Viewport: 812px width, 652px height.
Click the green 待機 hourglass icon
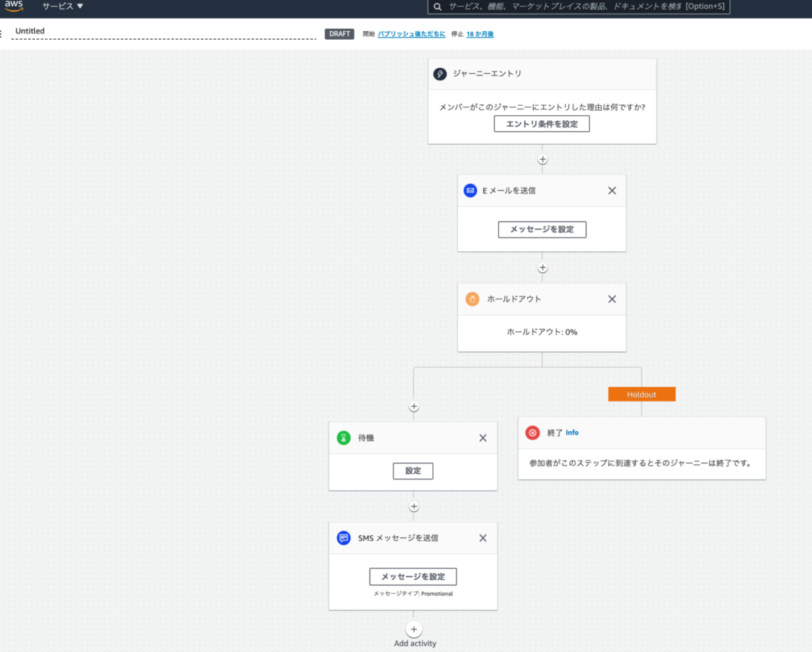tap(344, 438)
